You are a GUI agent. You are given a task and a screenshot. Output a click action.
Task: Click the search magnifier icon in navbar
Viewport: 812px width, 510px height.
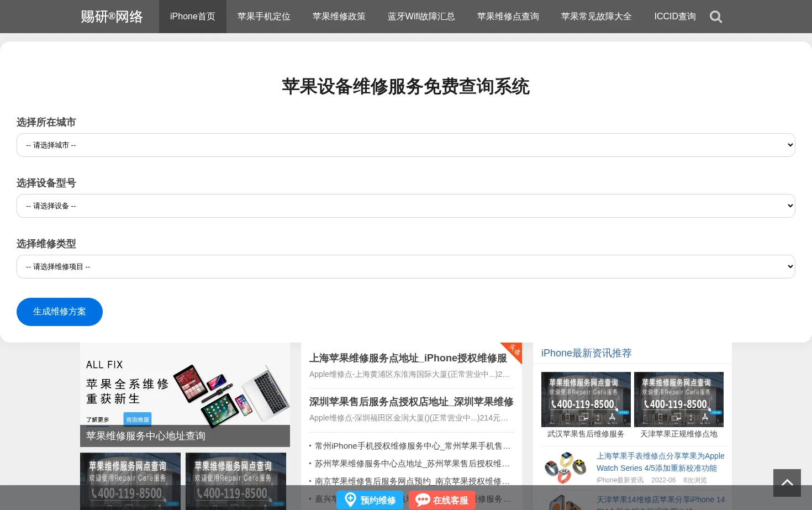(x=716, y=17)
